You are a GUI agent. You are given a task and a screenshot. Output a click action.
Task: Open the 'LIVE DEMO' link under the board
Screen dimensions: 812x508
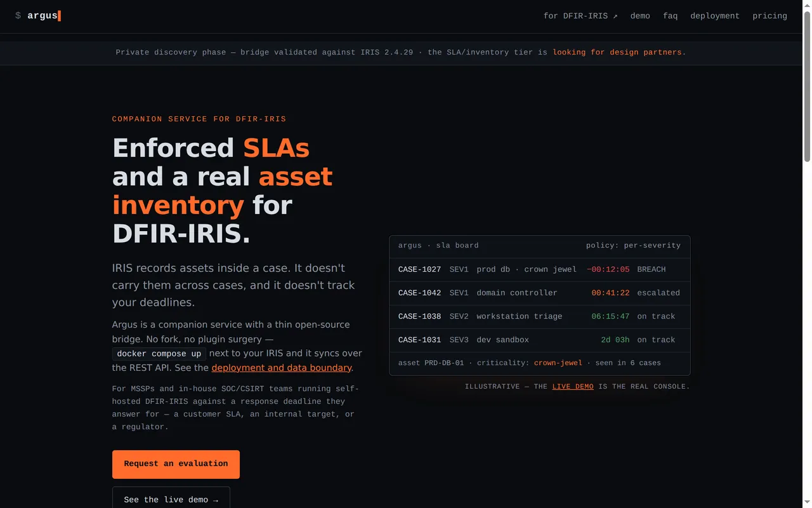(573, 386)
